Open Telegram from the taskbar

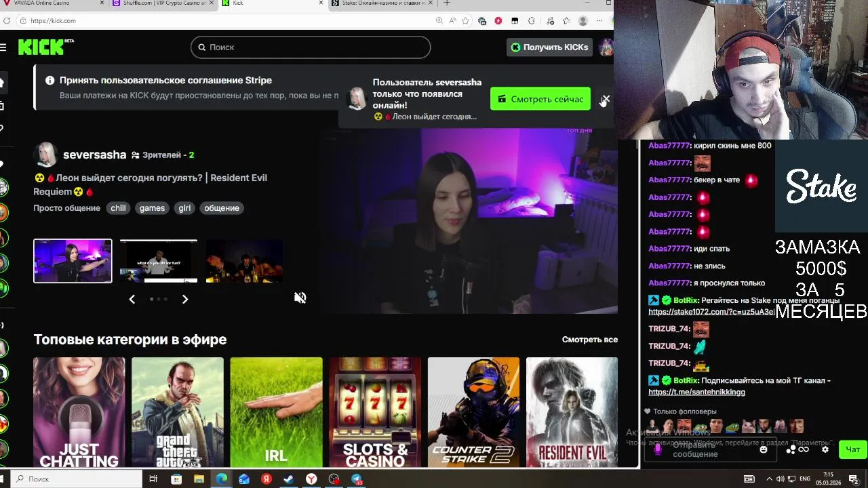coord(356,479)
